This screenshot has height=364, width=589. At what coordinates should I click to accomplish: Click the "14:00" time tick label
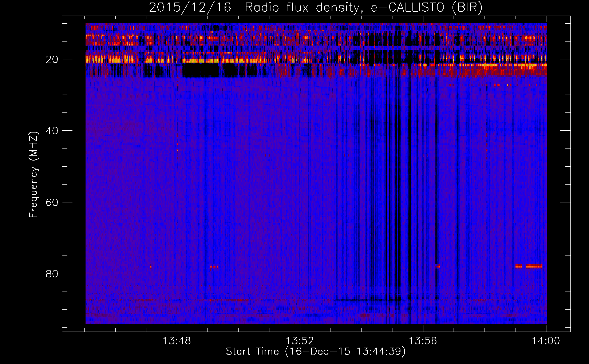pyautogui.click(x=546, y=341)
